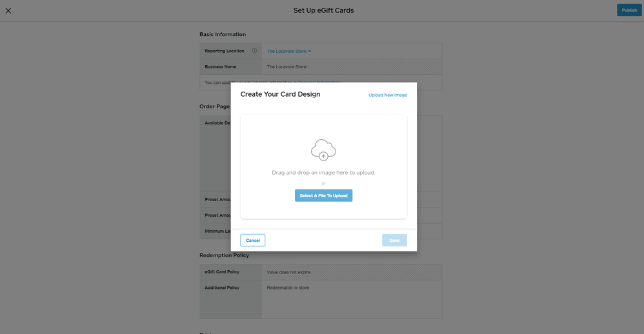Viewport: 644px width, 334px height.
Task: Open the Locavore Store location dropdown
Action: coord(289,51)
